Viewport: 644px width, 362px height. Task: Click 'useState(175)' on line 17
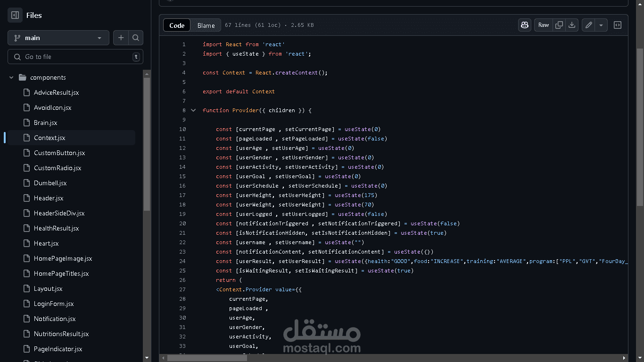pos(356,195)
